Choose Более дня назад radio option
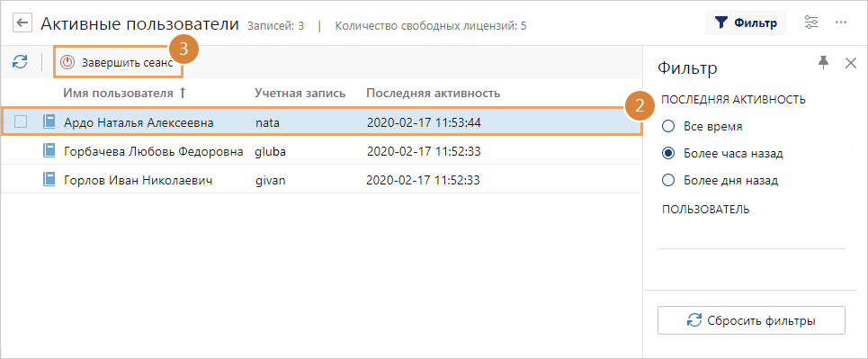Viewport: 868px width, 359px height. 668,180
